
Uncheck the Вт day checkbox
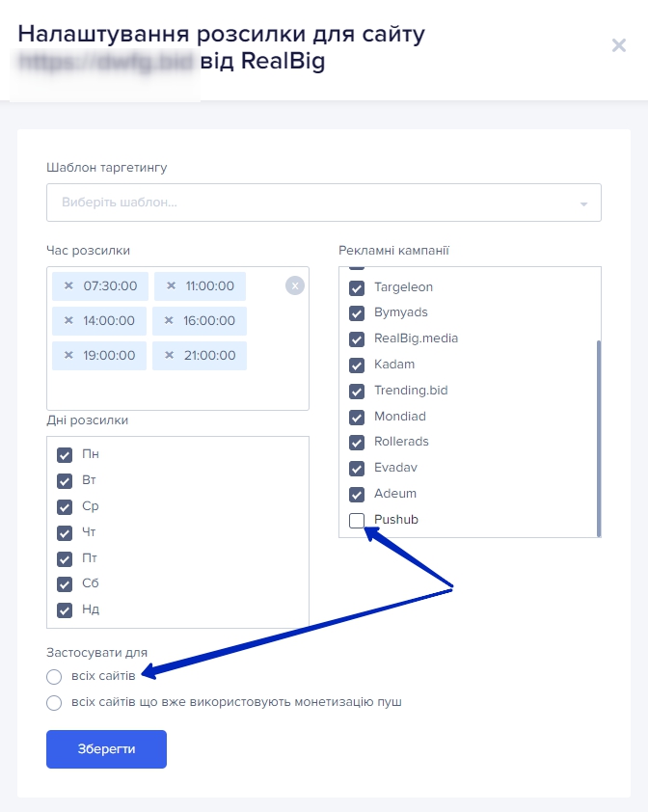coord(65,481)
